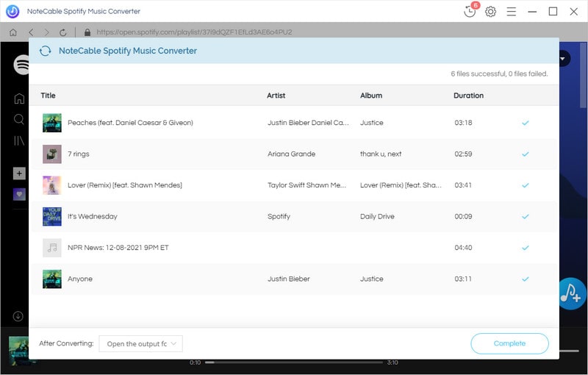Select Lover (Remix) [feat. Shawn Mendes] title
588x375 pixels.
coord(125,185)
